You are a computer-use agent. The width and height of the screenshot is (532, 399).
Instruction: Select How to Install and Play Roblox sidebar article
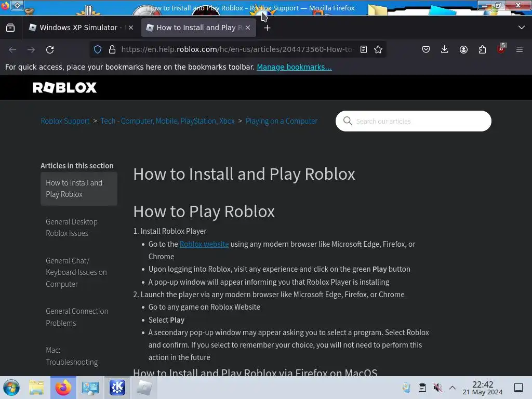(x=79, y=189)
